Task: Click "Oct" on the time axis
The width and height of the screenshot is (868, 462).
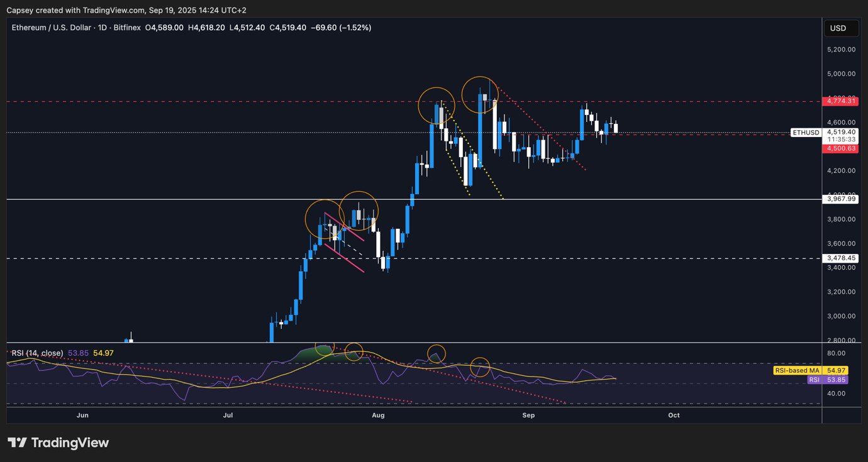Action: point(674,415)
